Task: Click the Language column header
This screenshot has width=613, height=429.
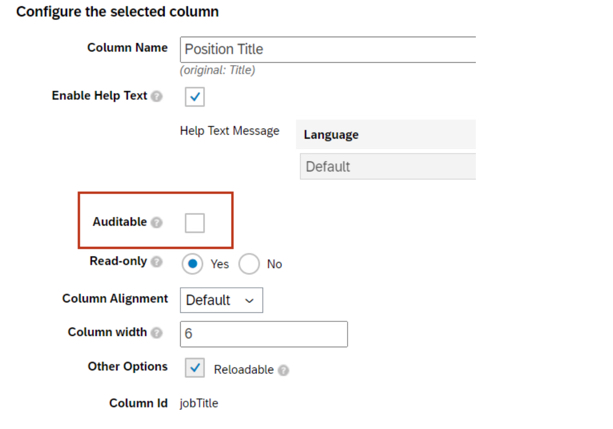Action: (x=331, y=135)
